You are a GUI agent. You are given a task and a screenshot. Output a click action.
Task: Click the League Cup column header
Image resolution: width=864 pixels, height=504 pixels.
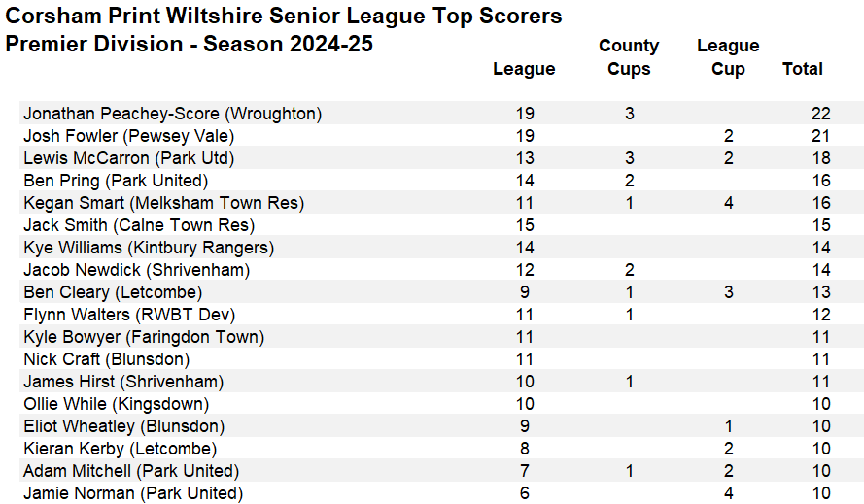728,57
